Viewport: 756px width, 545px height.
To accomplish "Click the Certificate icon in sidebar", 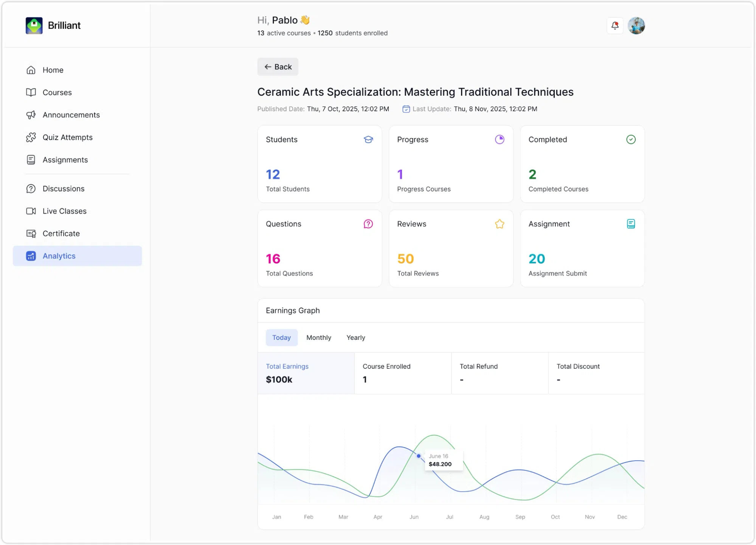I will point(31,234).
